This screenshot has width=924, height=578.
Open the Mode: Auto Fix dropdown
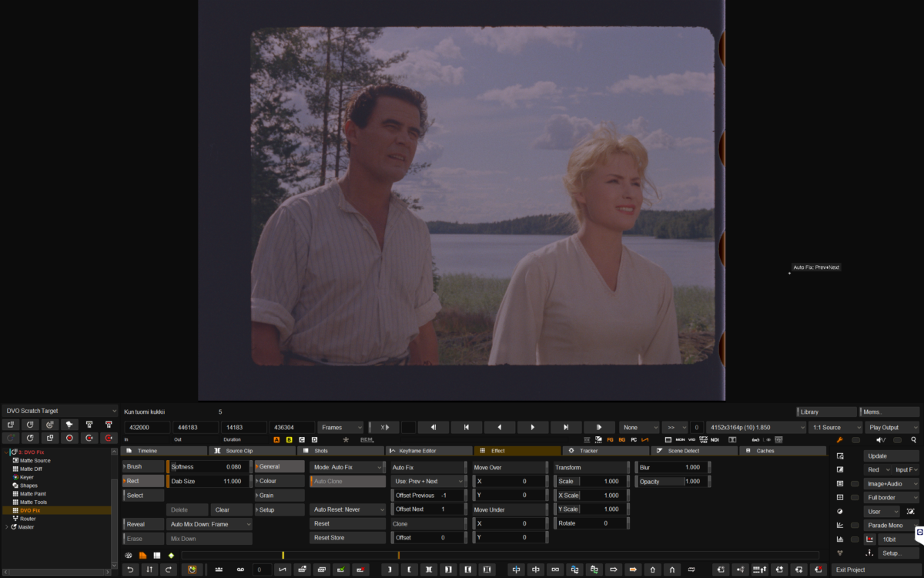point(347,467)
